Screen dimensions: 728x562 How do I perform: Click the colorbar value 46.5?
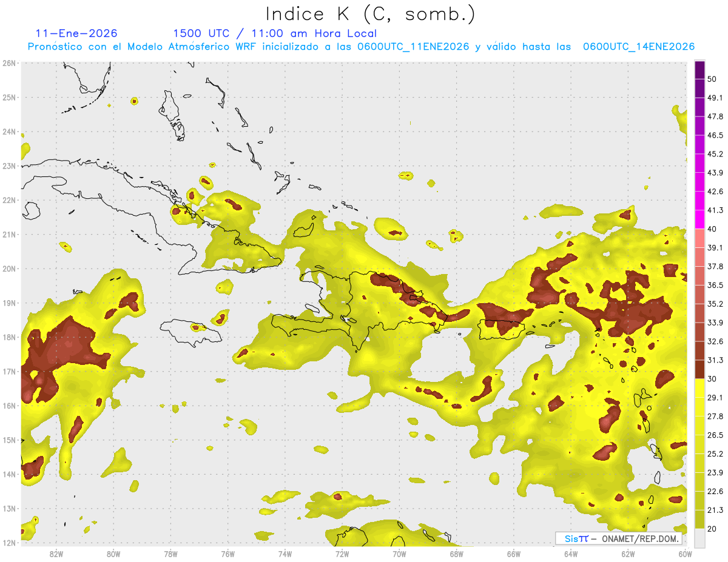pyautogui.click(x=715, y=135)
